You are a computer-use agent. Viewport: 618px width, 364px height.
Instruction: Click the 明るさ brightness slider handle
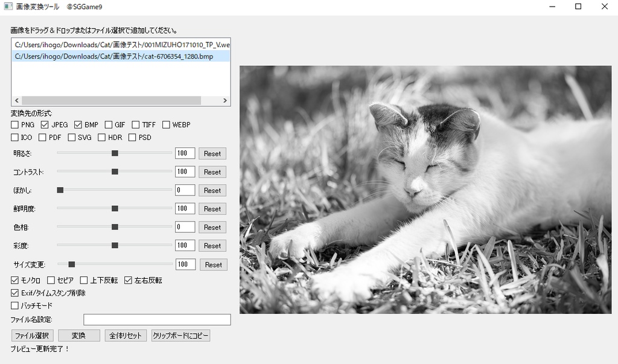click(x=115, y=153)
